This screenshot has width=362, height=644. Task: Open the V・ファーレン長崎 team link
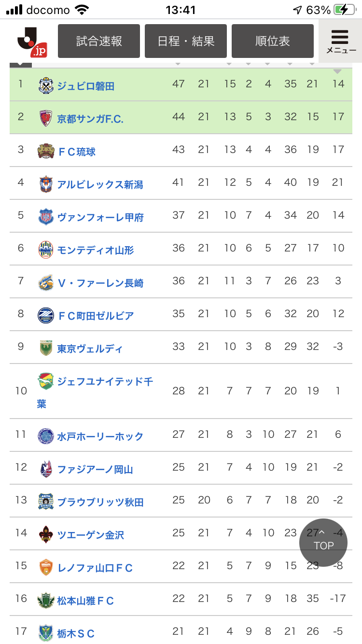(x=100, y=283)
